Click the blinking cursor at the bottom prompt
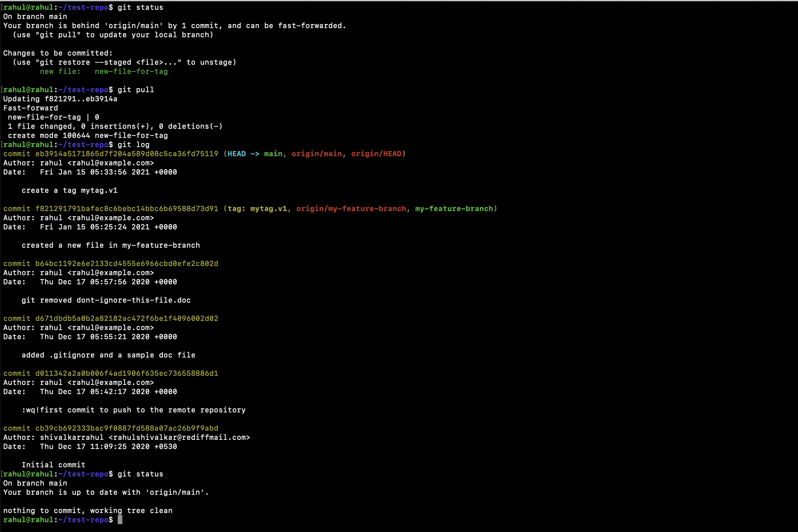The height and width of the screenshot is (532, 798). pos(121,520)
